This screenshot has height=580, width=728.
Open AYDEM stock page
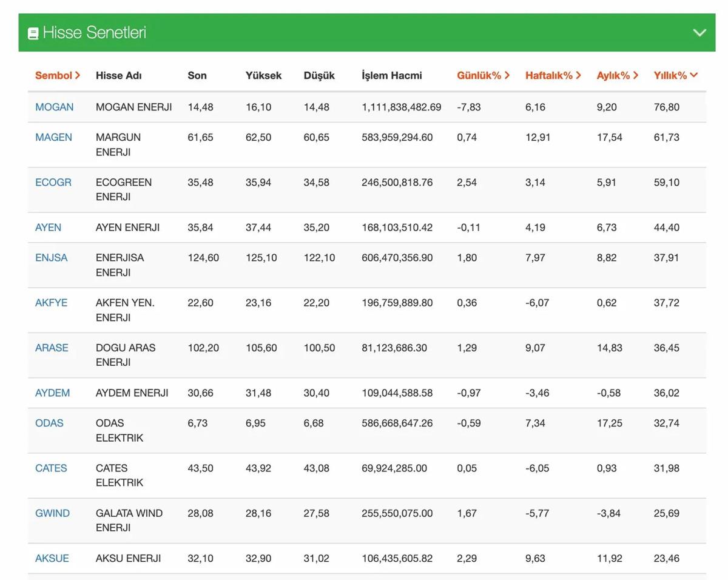coord(52,393)
